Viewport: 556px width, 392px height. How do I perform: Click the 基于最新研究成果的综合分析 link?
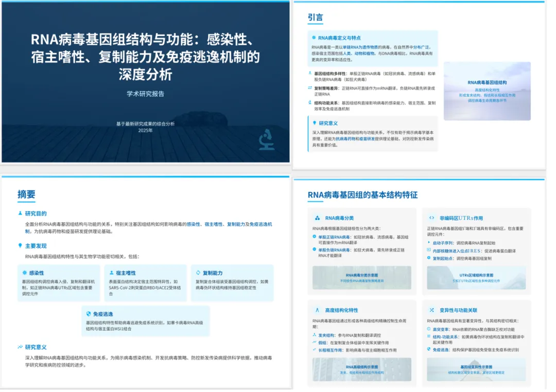coord(145,123)
